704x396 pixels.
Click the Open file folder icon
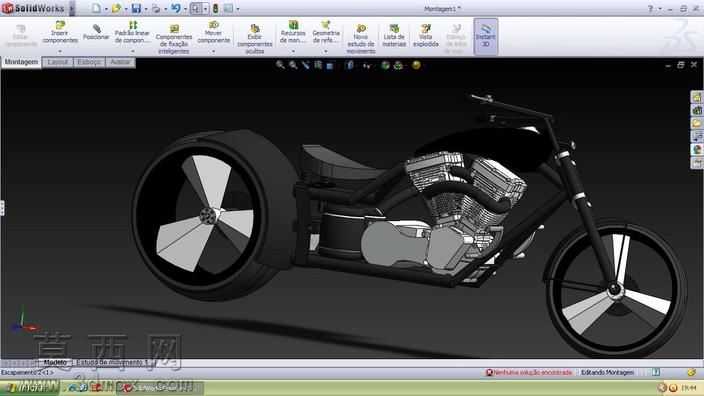tap(116, 8)
